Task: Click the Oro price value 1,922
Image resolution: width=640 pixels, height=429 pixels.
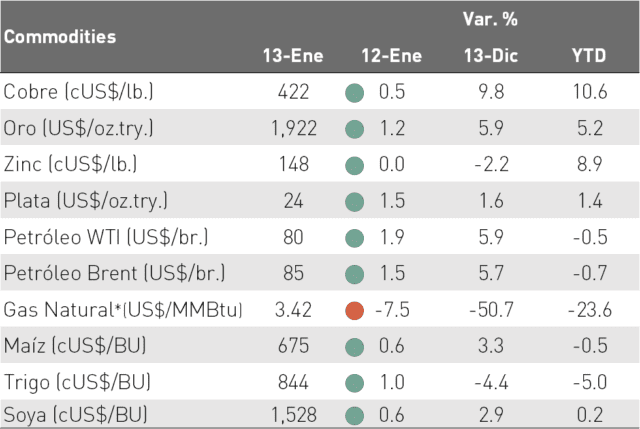Action: pyautogui.click(x=294, y=129)
